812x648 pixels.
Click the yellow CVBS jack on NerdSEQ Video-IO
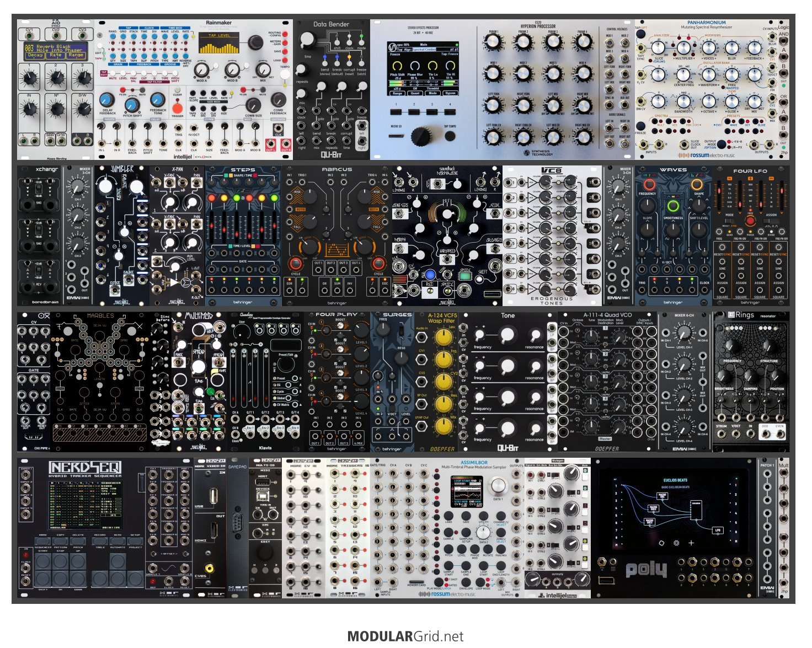[209, 567]
